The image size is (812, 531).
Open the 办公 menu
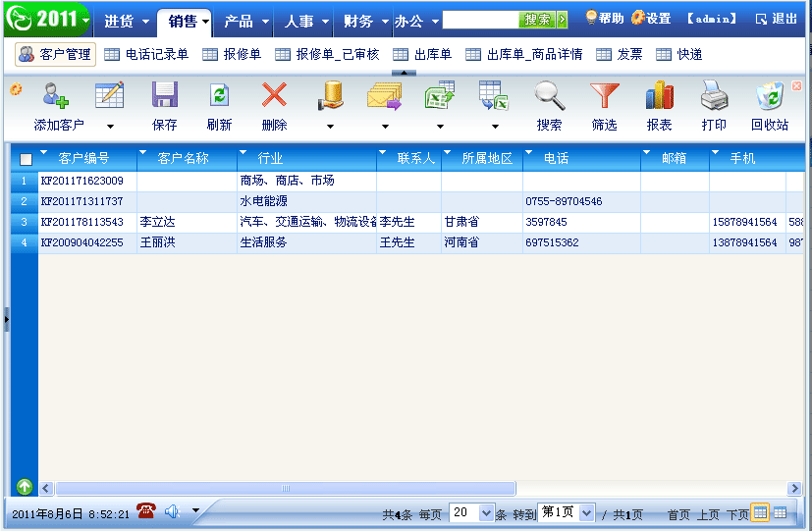tap(416, 21)
